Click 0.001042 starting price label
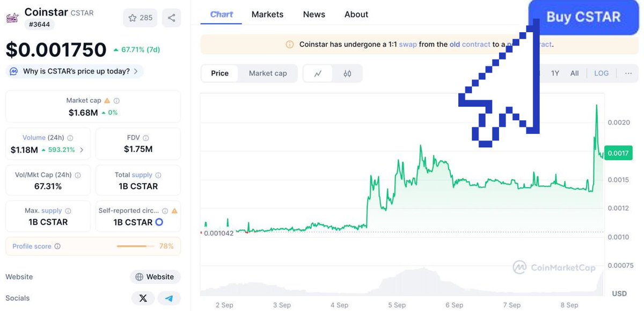 tap(218, 233)
